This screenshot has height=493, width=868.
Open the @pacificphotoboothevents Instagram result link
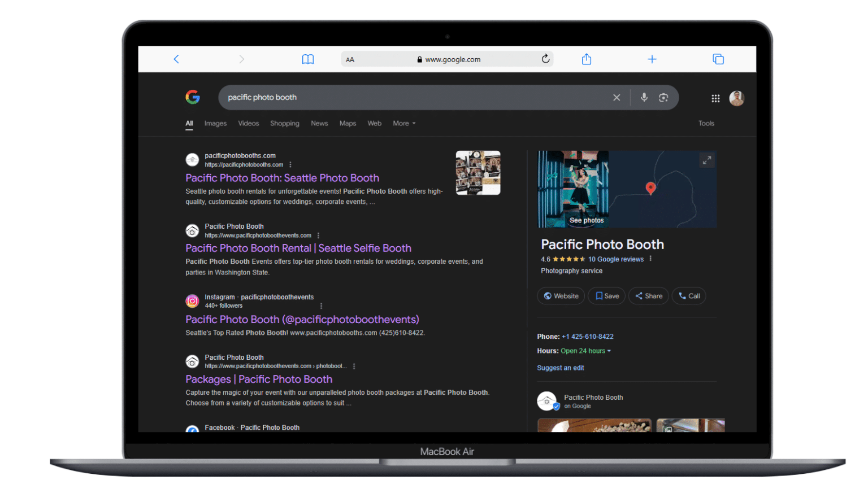pyautogui.click(x=302, y=319)
